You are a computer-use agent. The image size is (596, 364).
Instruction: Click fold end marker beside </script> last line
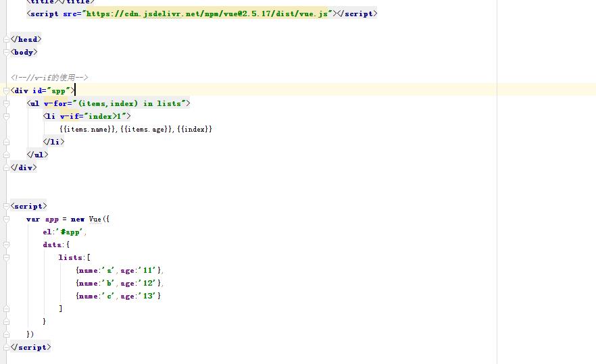[x=6, y=347]
